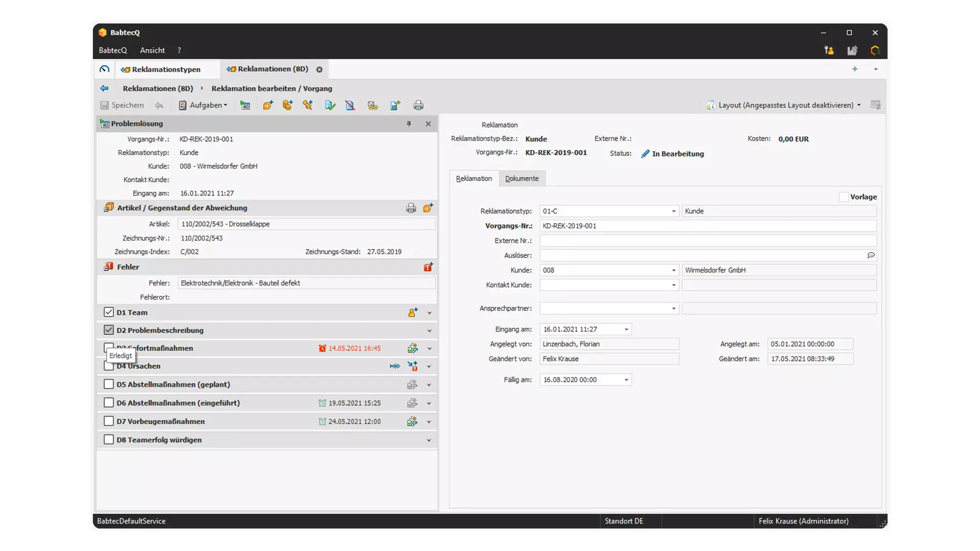The height and width of the screenshot is (551, 980).
Task: Click the undo arrow next to Speichern
Action: tap(159, 105)
